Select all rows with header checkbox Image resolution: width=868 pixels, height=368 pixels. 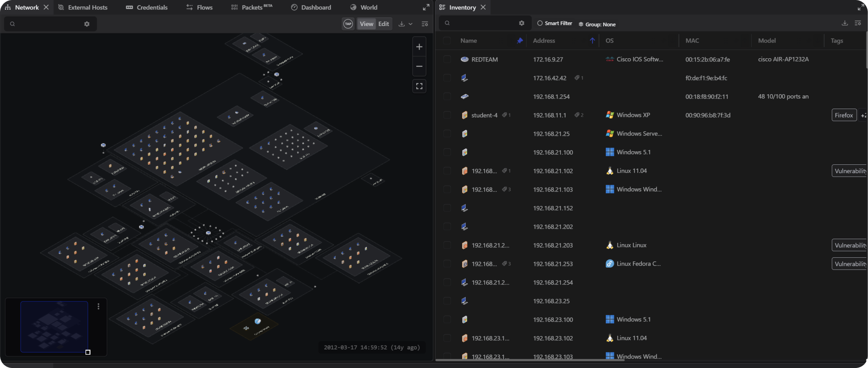pos(447,40)
